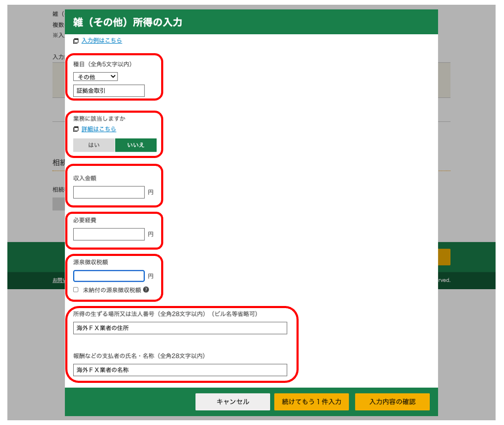Click the 種目 text field containing 証拠金取引

108,91
